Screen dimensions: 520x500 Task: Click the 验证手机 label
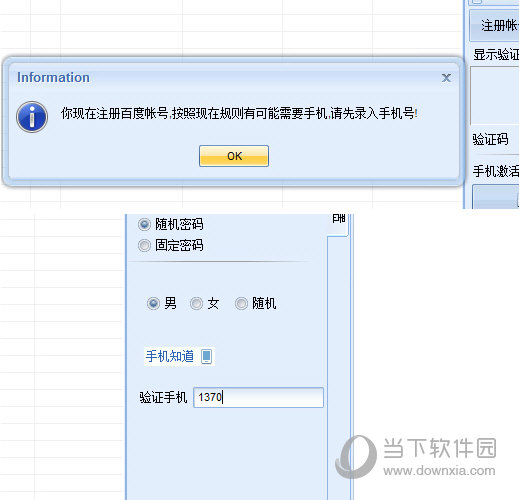tap(163, 397)
